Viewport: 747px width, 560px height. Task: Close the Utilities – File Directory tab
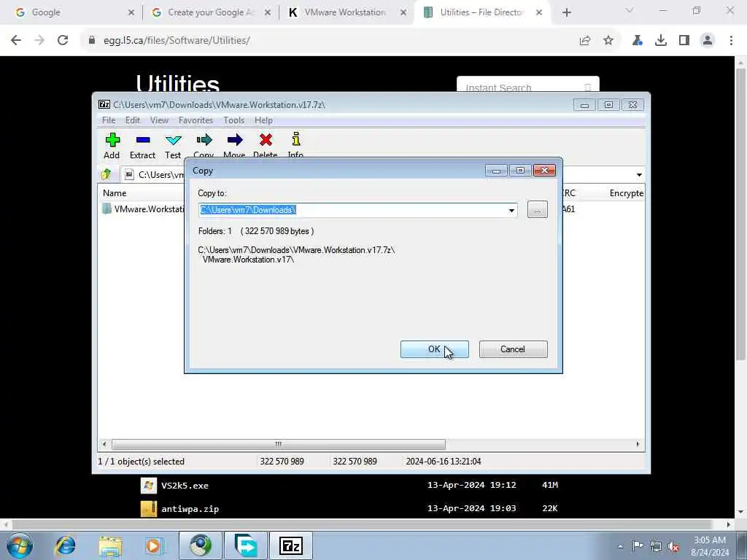pos(539,12)
